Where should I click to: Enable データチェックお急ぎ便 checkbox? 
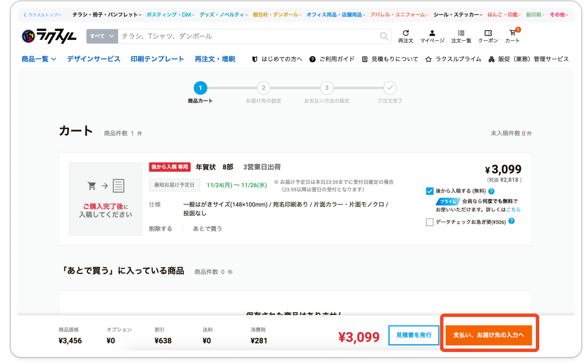430,222
